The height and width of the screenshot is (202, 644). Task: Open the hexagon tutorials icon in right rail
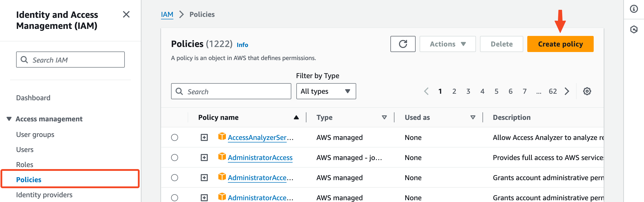click(x=634, y=29)
